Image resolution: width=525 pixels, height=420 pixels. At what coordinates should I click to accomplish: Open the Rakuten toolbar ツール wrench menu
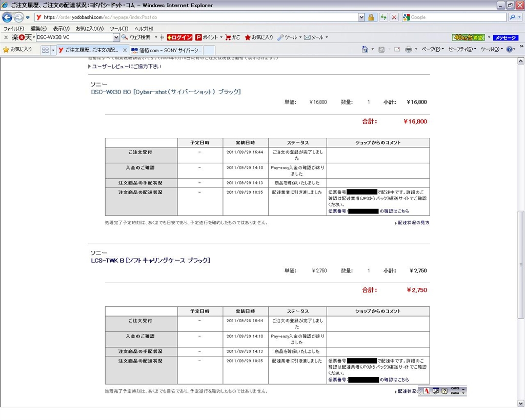pos(288,37)
